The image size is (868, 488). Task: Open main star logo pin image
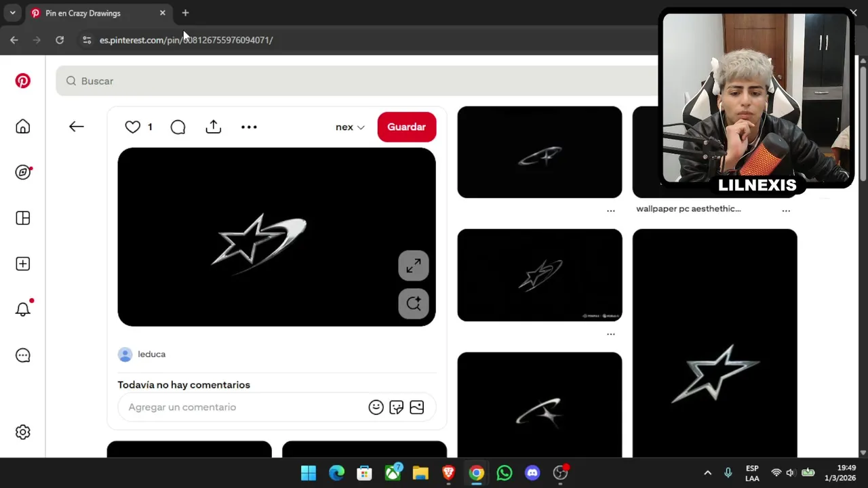pyautogui.click(x=277, y=237)
